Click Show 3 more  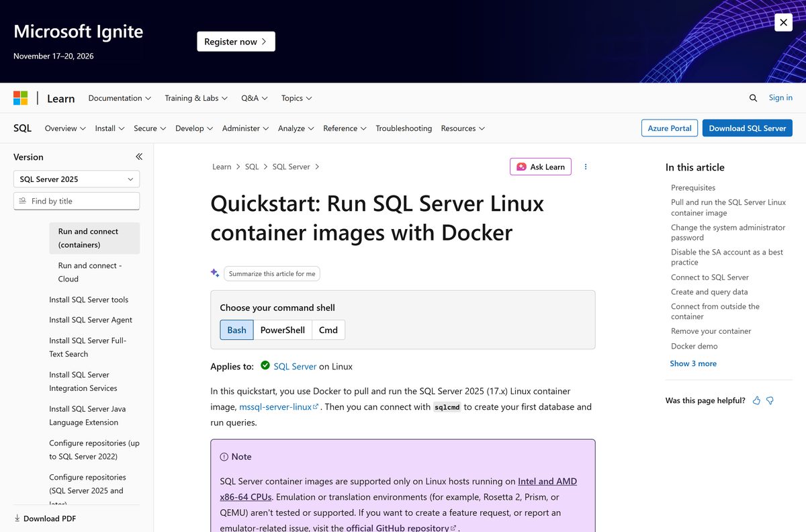click(693, 363)
